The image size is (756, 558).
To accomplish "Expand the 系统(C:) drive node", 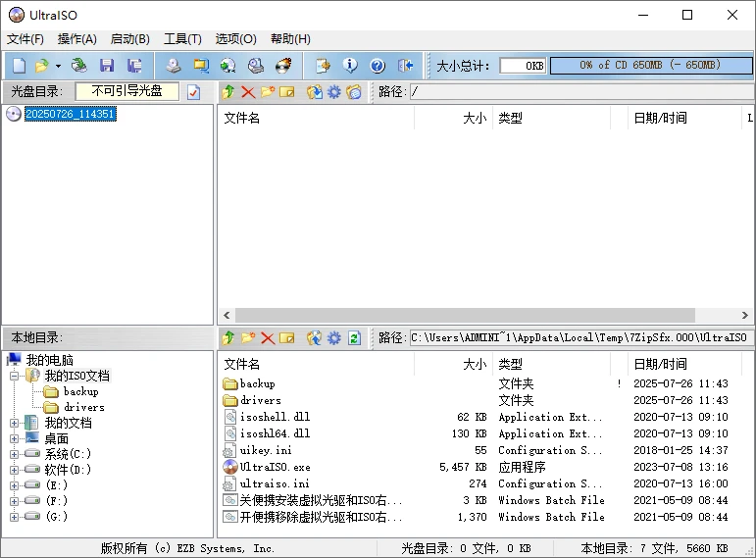I will (14, 454).
